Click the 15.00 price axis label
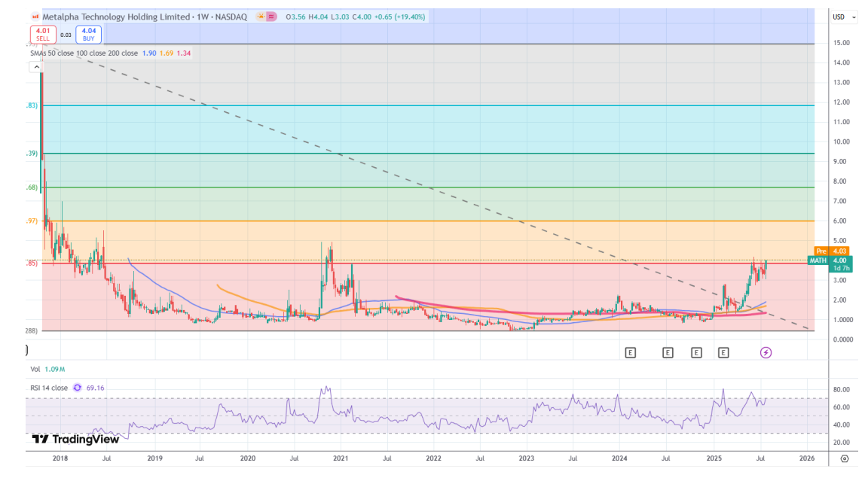 coord(842,43)
